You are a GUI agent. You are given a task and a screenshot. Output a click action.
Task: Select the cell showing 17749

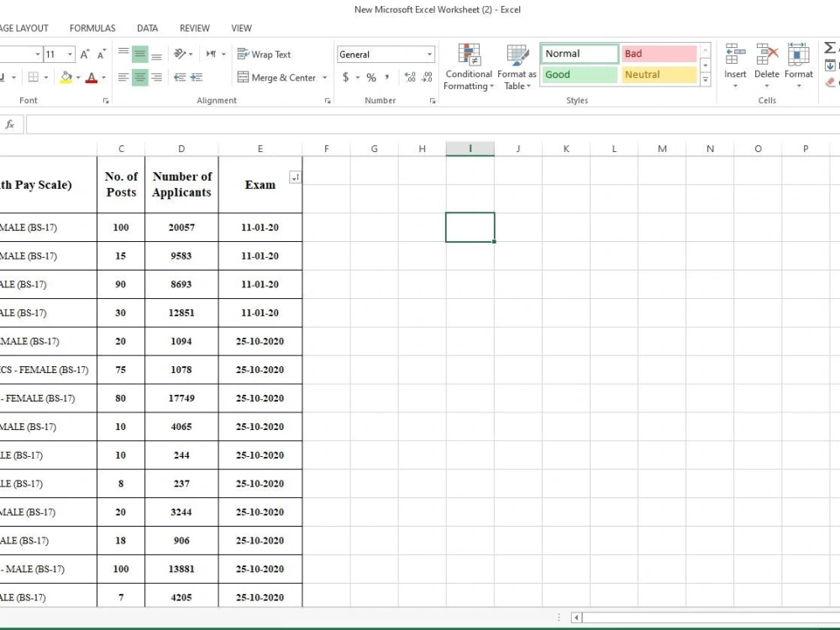181,398
